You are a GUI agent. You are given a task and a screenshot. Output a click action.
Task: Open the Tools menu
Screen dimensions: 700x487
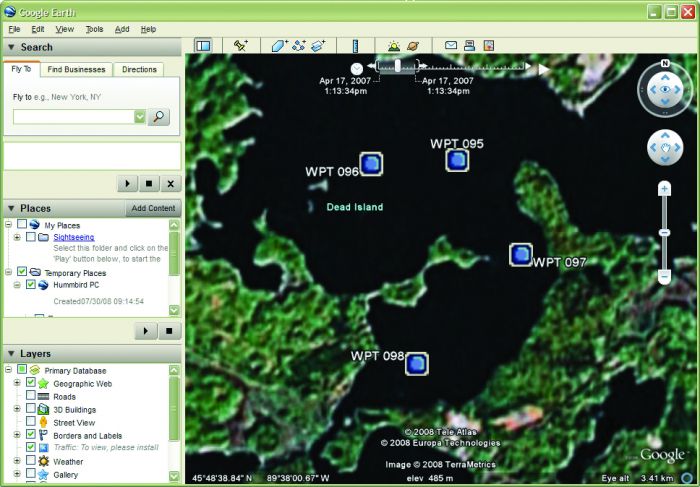tap(94, 29)
